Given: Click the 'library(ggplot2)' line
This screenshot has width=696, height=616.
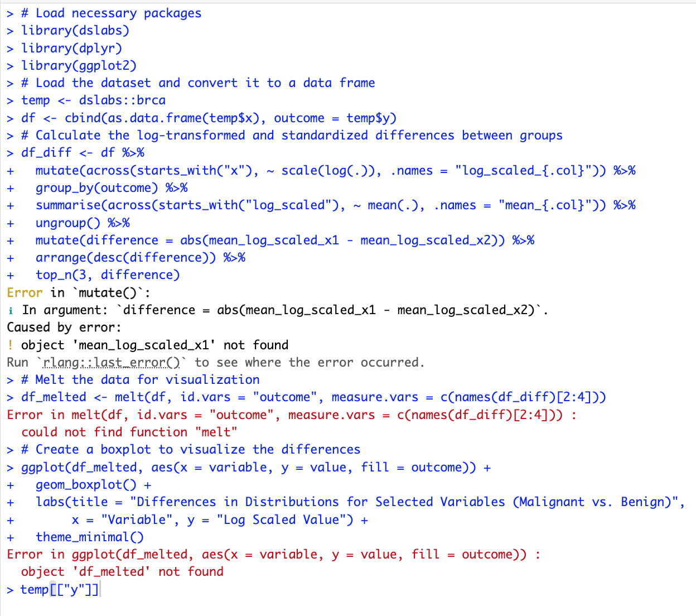Looking at the screenshot, I should [79, 65].
